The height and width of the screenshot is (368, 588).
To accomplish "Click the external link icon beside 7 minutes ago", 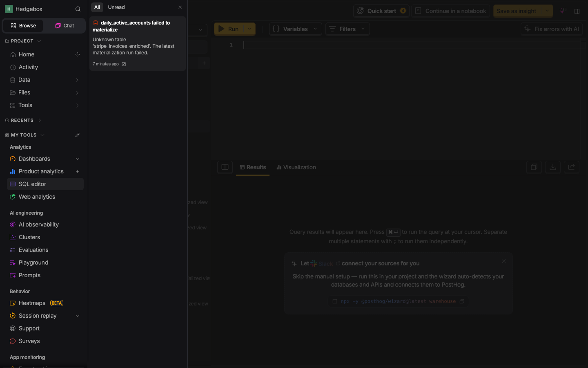I will pos(124,64).
